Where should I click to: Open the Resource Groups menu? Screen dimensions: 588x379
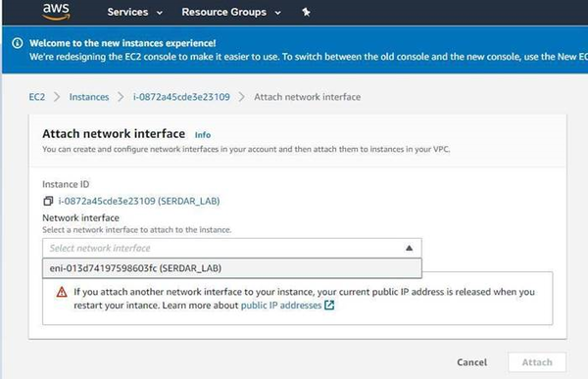click(x=231, y=12)
